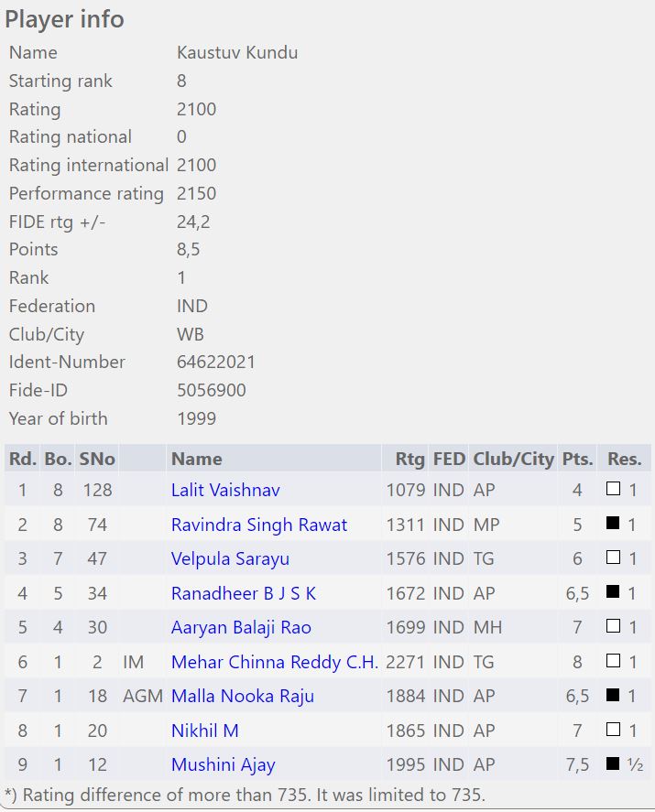Screen dimensions: 655x812
Task: Click black piece icon in round 4
Action: click(x=614, y=593)
